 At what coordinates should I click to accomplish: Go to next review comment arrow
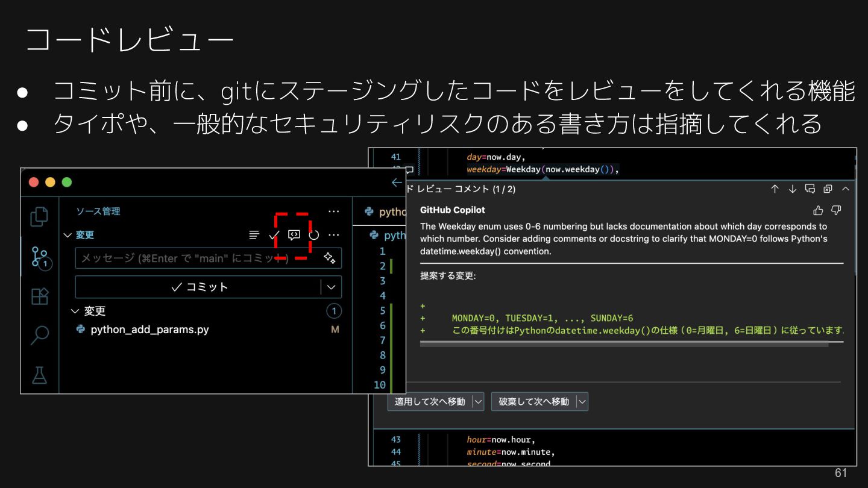[793, 189]
